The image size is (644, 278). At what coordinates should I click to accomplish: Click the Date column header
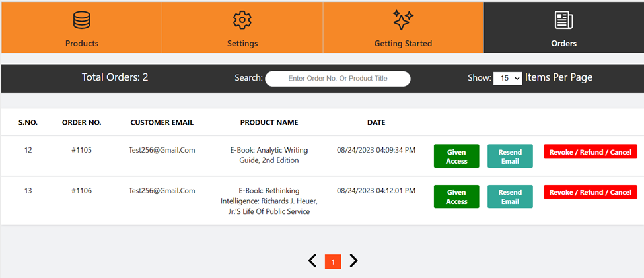[376, 122]
